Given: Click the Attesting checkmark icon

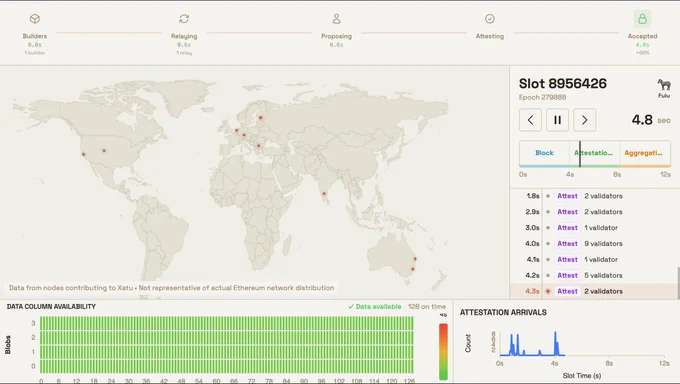Looking at the screenshot, I should click(x=490, y=19).
